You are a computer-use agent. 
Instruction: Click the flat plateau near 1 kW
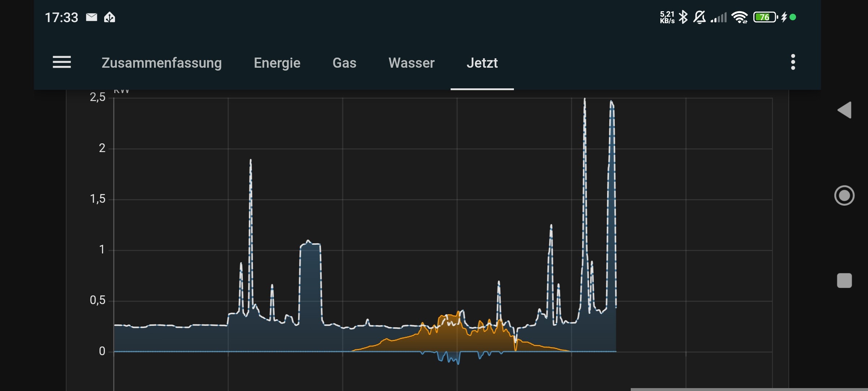tap(310, 245)
